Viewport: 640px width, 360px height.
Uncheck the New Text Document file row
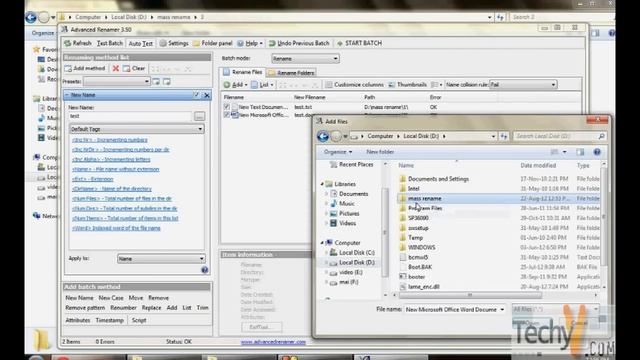[x=227, y=107]
